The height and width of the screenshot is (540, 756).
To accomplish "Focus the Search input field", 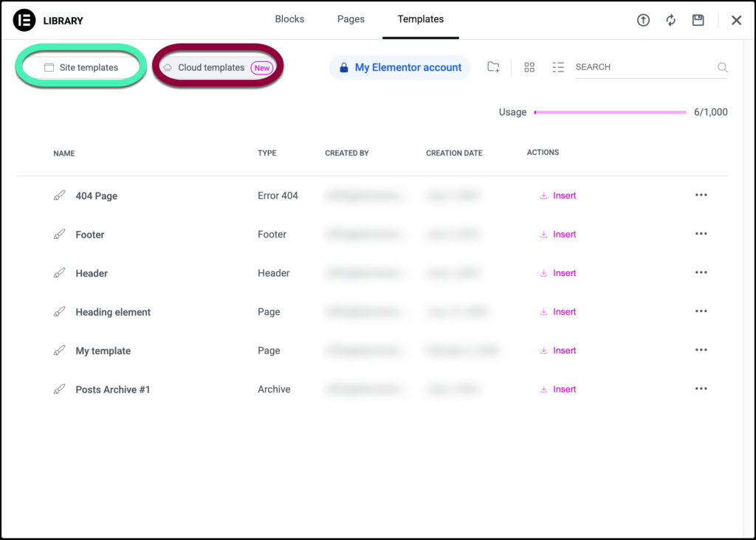I will click(x=642, y=67).
